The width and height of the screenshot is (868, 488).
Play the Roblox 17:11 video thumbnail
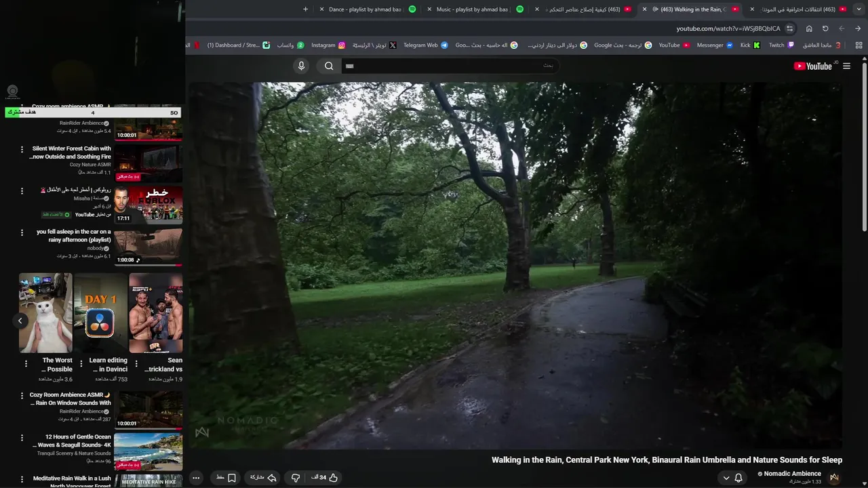(148, 205)
